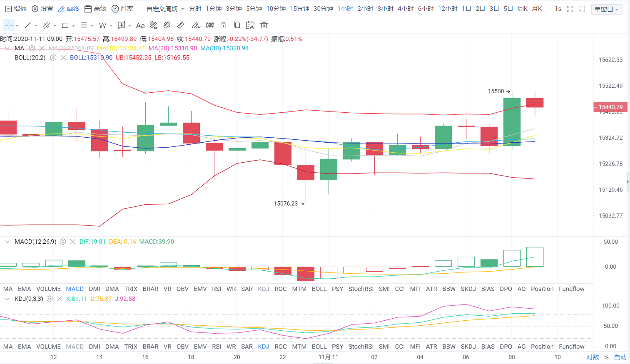Open the 单窗口 window layout dropdown
The width and height of the screenshot is (630, 364).
607,9
